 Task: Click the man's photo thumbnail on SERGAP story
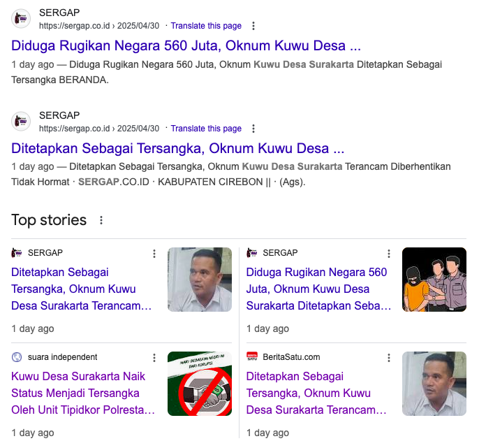coord(200,280)
